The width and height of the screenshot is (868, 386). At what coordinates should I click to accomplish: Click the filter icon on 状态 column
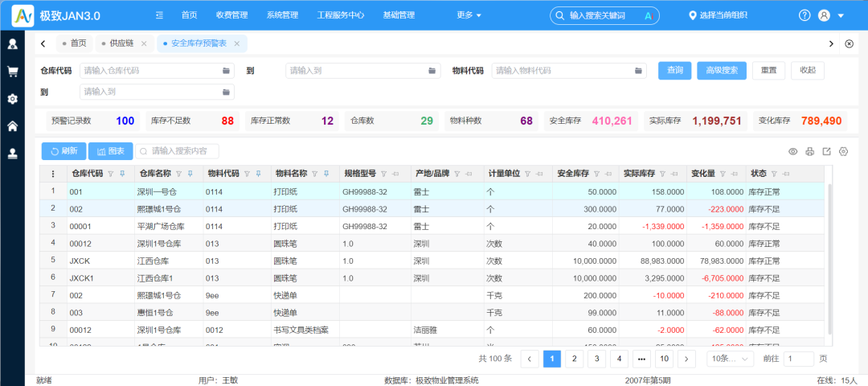[774, 174]
